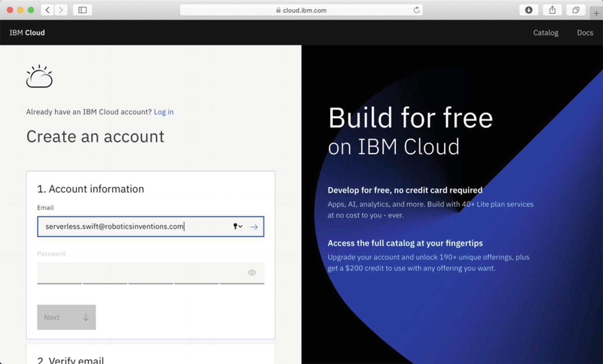The width and height of the screenshot is (603, 364).
Task: Toggle the Safari sidebar button
Action: [83, 10]
